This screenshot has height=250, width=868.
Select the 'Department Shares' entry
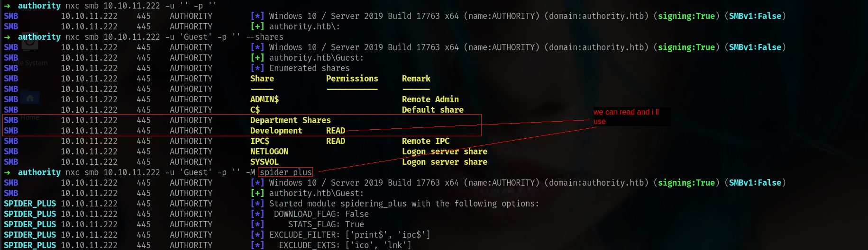point(290,120)
